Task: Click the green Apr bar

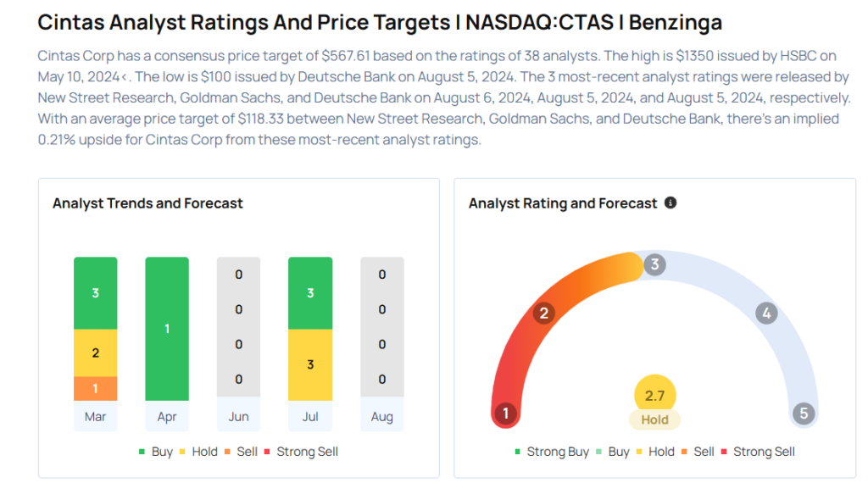Action: click(x=167, y=328)
